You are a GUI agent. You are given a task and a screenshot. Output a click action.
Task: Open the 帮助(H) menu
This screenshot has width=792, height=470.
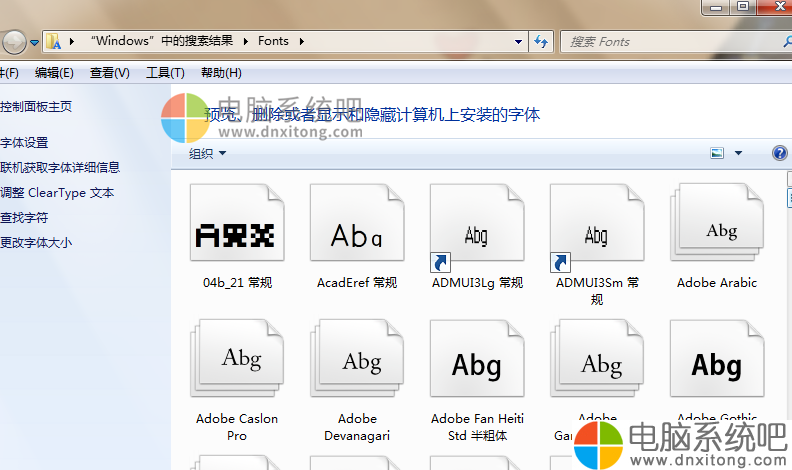tap(221, 73)
